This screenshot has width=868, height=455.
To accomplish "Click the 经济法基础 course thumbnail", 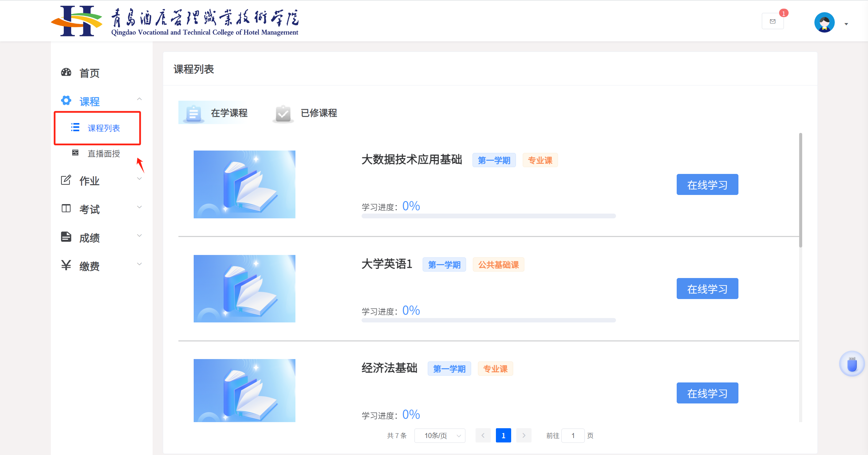I will pos(244,390).
